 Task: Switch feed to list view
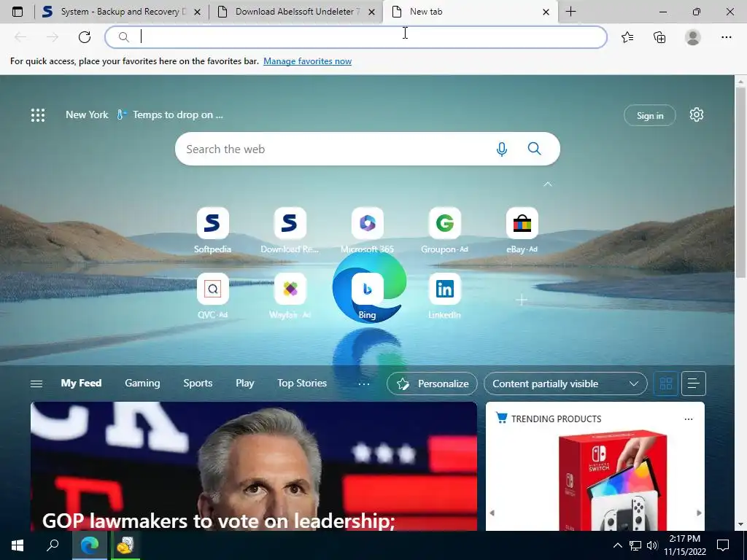click(693, 384)
